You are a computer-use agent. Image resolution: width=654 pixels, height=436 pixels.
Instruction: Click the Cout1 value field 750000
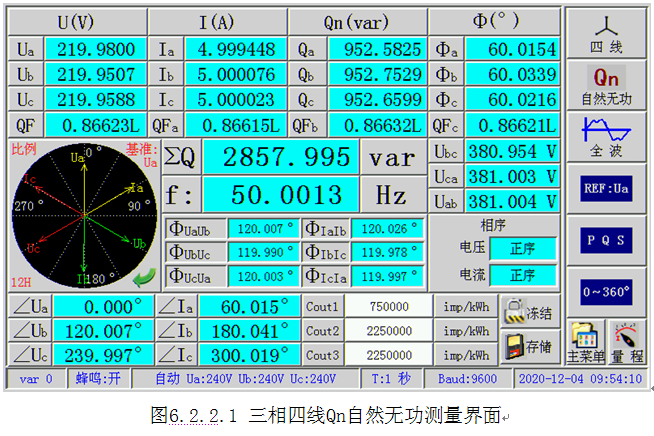(x=389, y=307)
